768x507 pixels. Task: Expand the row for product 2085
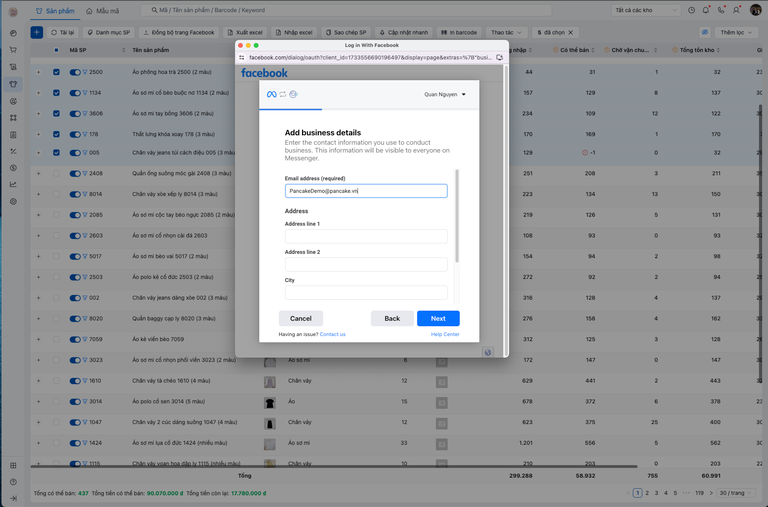[x=39, y=215]
